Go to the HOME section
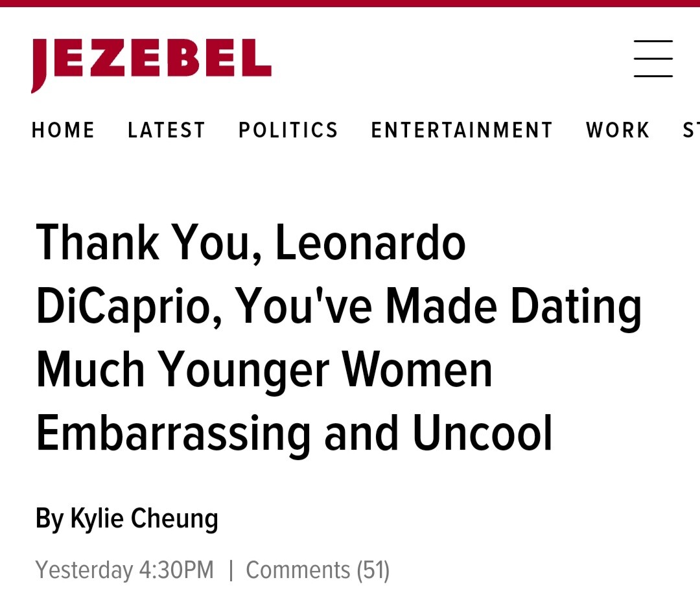The image size is (700, 613). click(63, 130)
